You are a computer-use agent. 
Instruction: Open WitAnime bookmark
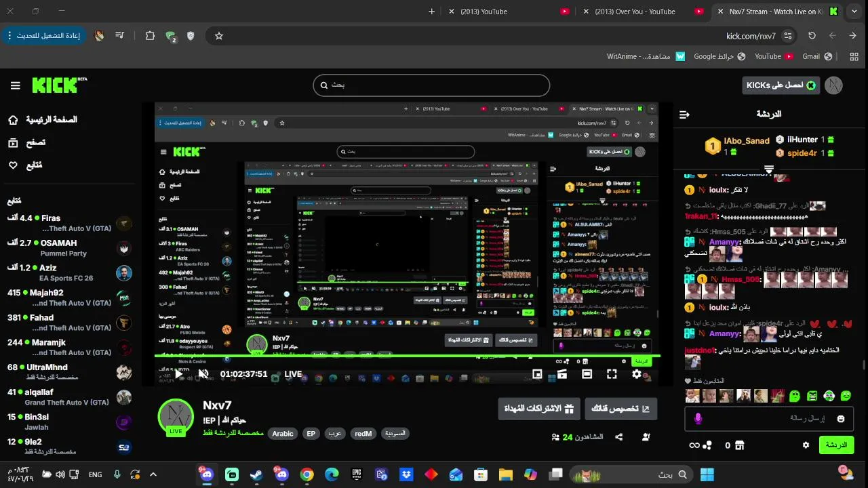coord(646,56)
